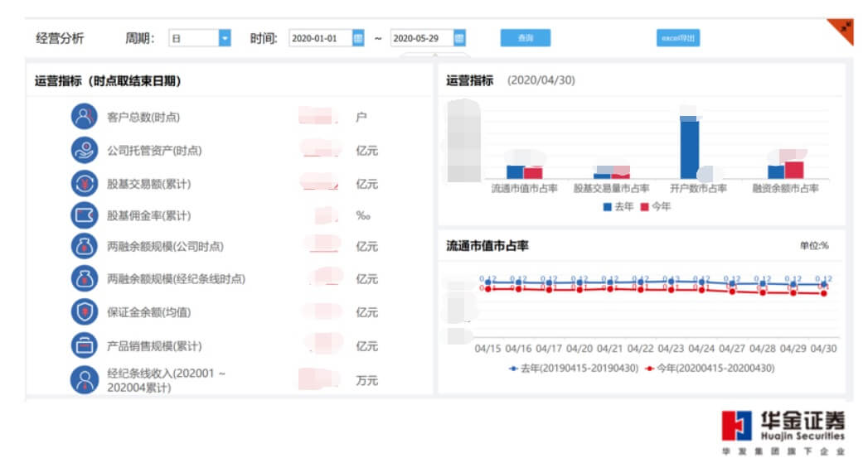Viewport: 868px width, 458px height.
Task: Click the 04/15 axis date label
Action: coord(487,349)
